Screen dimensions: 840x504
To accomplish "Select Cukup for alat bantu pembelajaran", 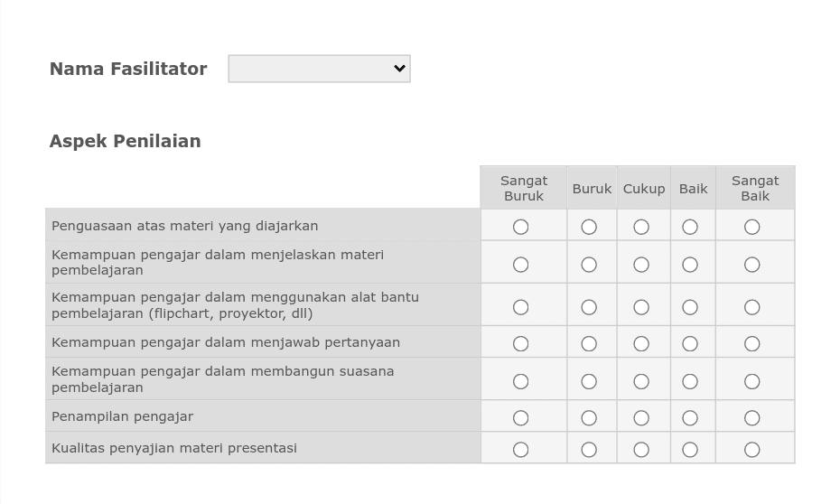I will [x=640, y=307].
